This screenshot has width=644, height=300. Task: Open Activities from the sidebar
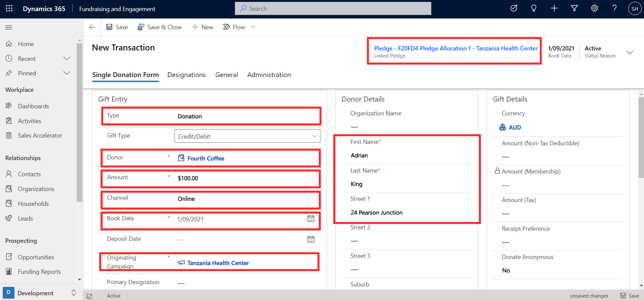point(30,121)
